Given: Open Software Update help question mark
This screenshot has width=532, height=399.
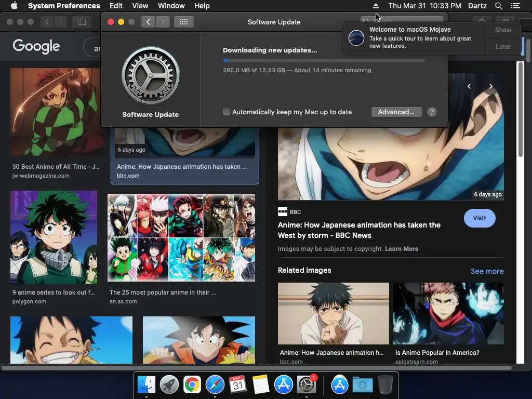Looking at the screenshot, I should click(x=432, y=112).
